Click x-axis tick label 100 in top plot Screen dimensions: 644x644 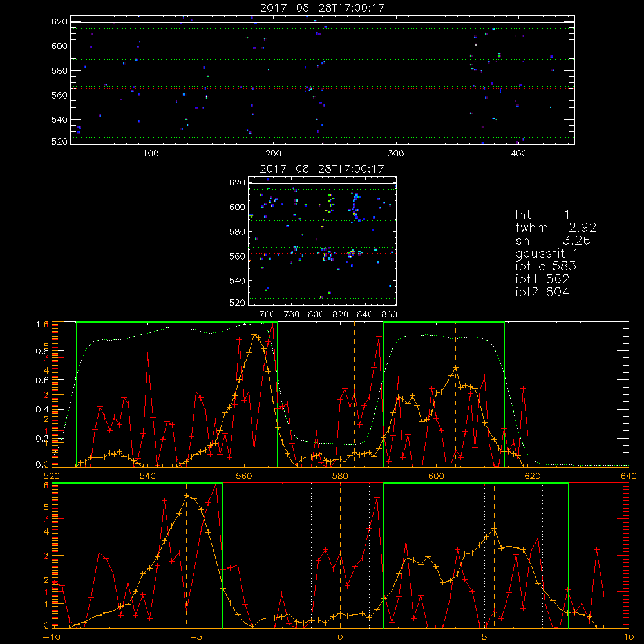click(151, 154)
